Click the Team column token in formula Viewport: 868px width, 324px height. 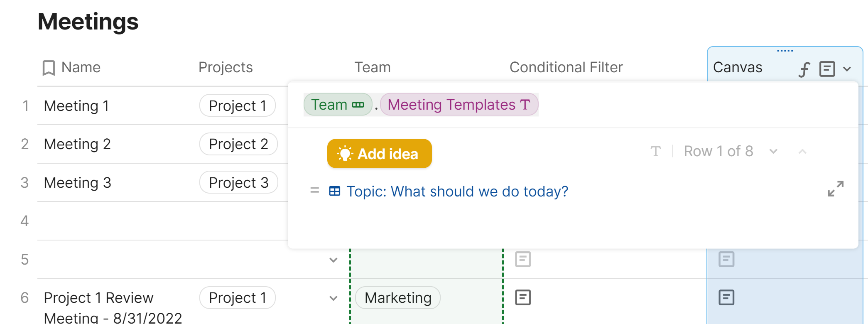click(337, 105)
